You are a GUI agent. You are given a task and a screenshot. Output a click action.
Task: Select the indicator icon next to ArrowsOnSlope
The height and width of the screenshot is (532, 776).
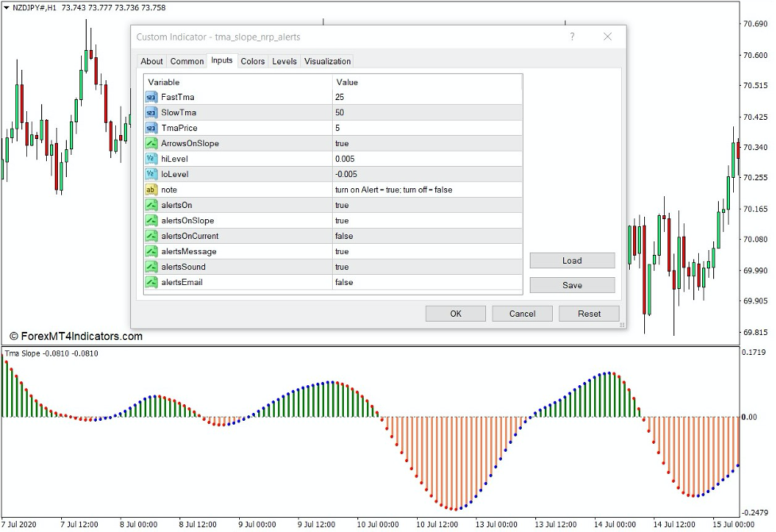[x=151, y=143]
